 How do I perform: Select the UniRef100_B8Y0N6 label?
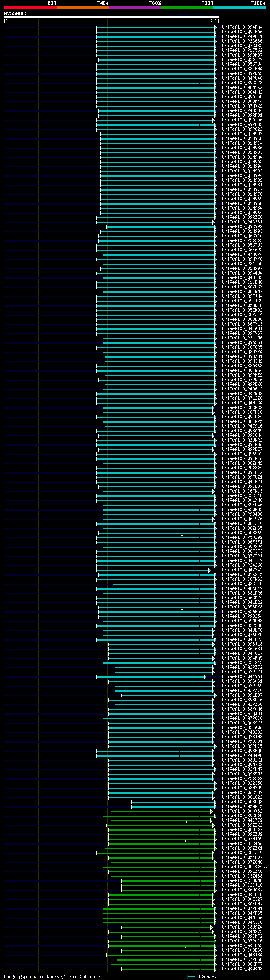pyautogui.click(x=242, y=709)
